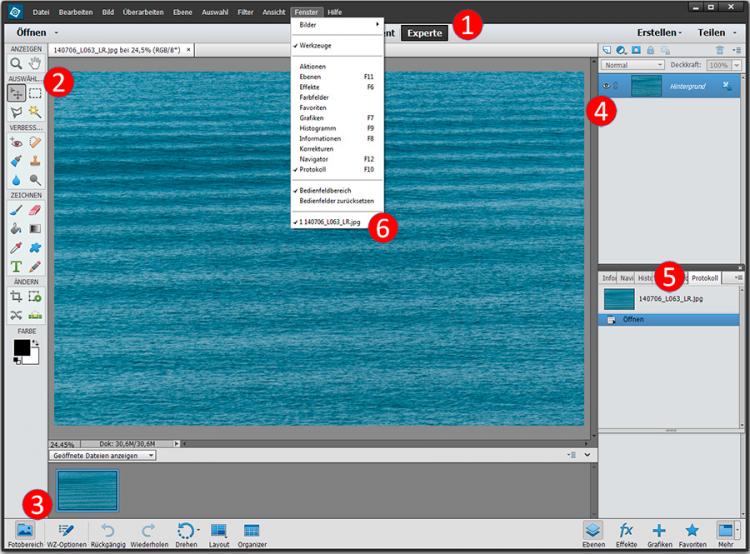The width and height of the screenshot is (750, 554).
Task: Select the Crop tool
Action: [16, 296]
